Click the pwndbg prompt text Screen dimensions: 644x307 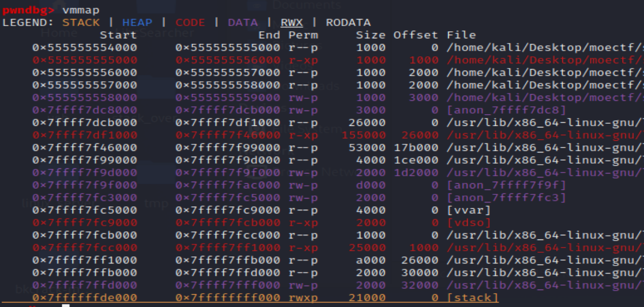pyautogui.click(x=28, y=10)
